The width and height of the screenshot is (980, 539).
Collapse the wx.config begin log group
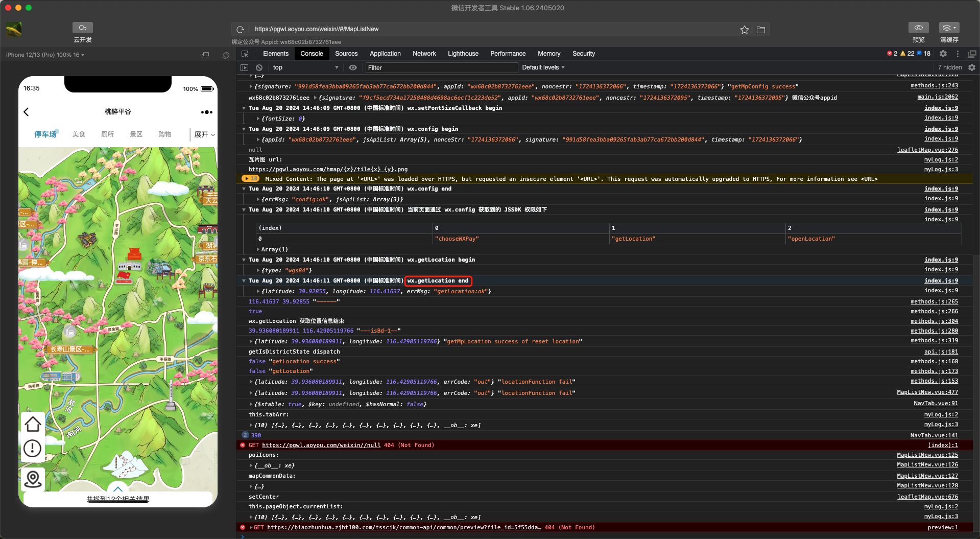pos(244,129)
